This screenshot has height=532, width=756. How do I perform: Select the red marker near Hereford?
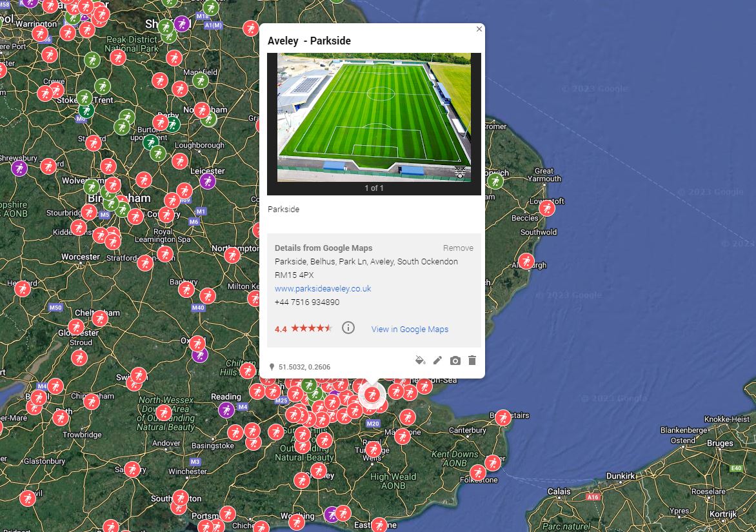[x=23, y=289]
